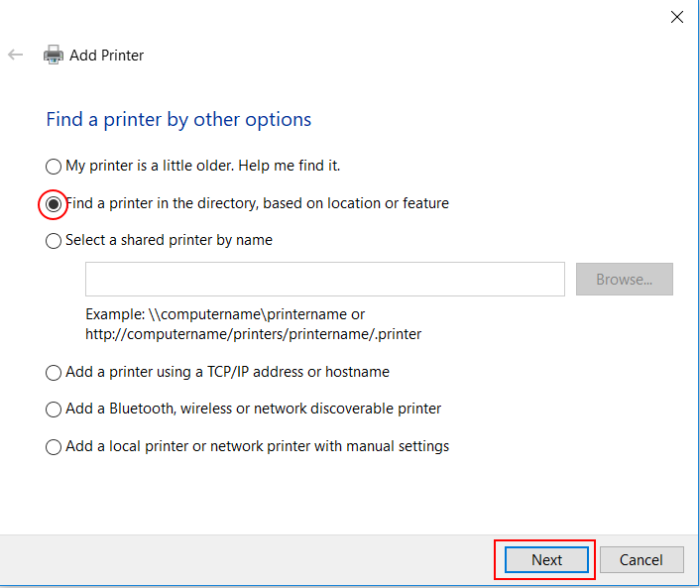Click the 'Add Printer' title text
The height and width of the screenshot is (588, 700).
[x=106, y=56]
